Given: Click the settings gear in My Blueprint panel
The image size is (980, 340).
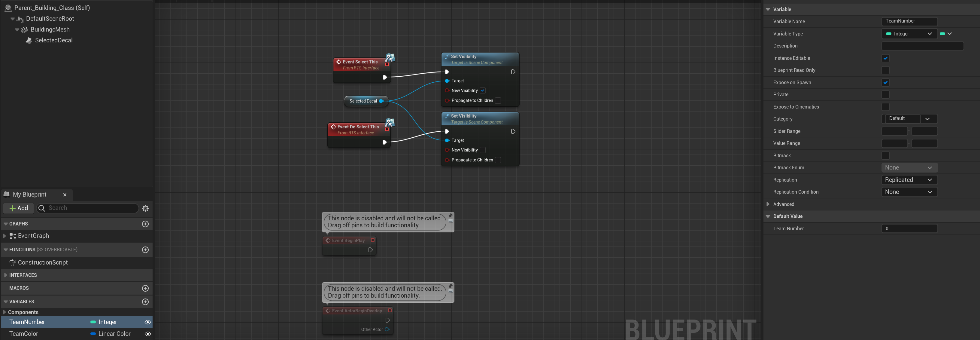Looking at the screenshot, I should click(x=145, y=208).
